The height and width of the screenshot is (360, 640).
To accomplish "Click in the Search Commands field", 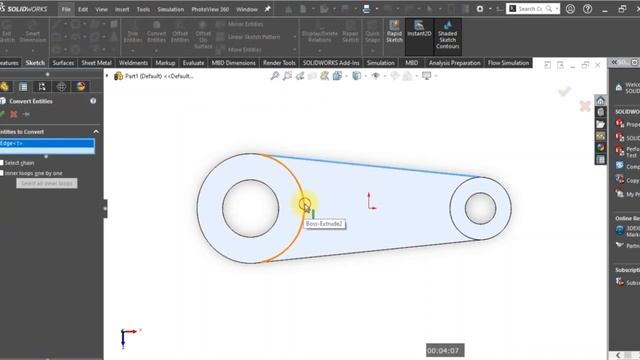I will [531, 9].
